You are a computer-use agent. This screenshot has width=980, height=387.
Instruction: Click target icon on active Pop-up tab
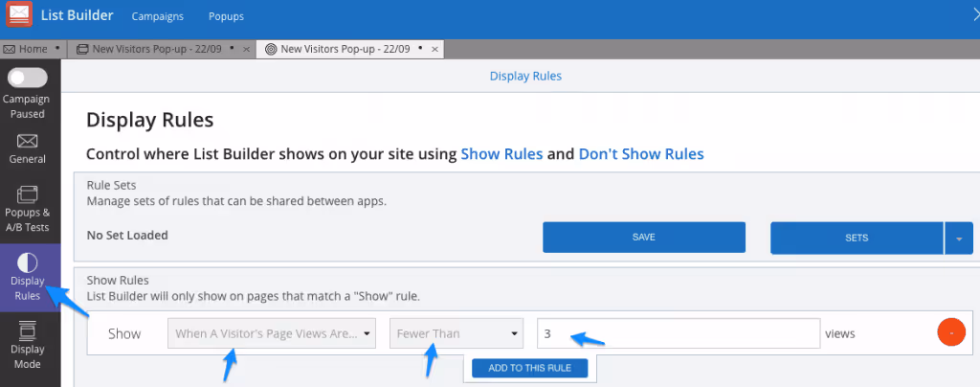(271, 50)
